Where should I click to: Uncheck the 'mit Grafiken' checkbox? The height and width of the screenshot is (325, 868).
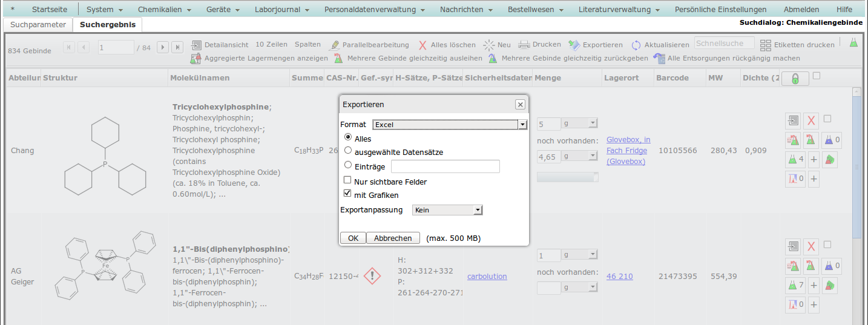click(348, 194)
